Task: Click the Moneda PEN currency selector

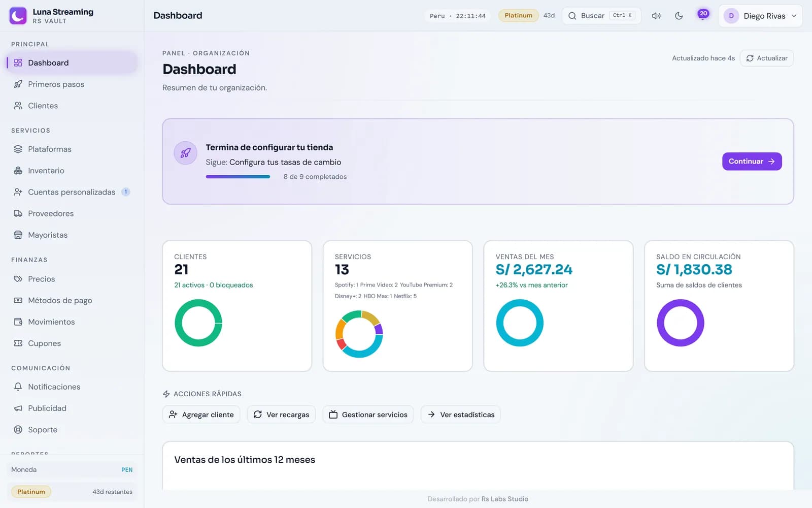Action: coord(72,470)
